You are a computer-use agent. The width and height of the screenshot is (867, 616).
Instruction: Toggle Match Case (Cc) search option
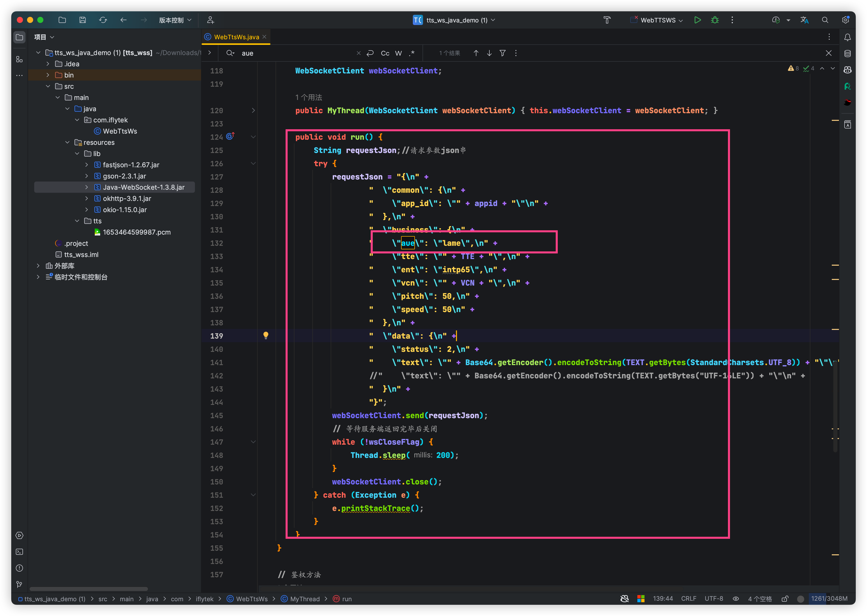[385, 53]
